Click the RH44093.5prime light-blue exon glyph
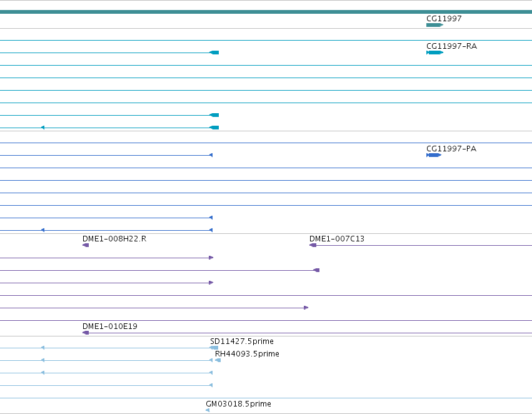The width and height of the screenshot is (532, 414). [218, 360]
